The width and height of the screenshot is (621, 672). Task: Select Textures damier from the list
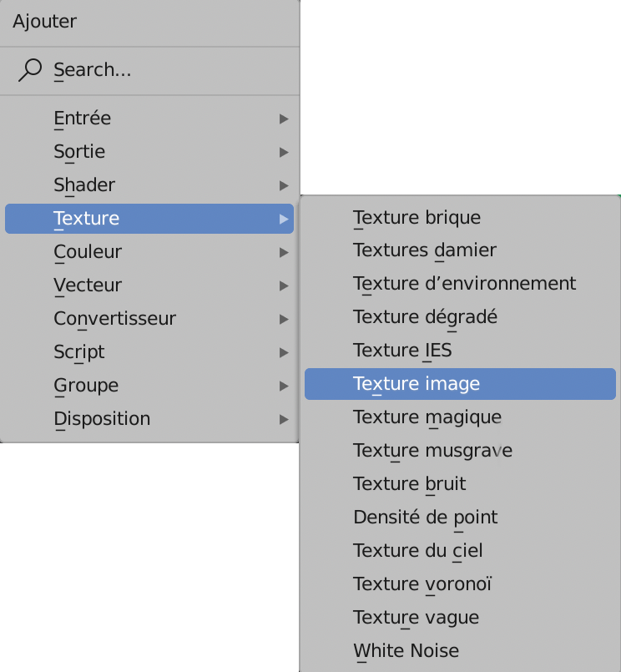(x=424, y=250)
